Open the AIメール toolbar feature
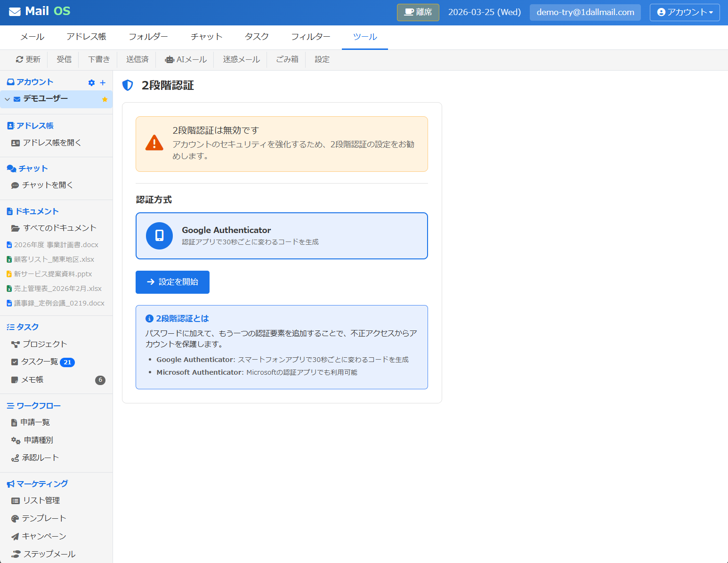 186,59
